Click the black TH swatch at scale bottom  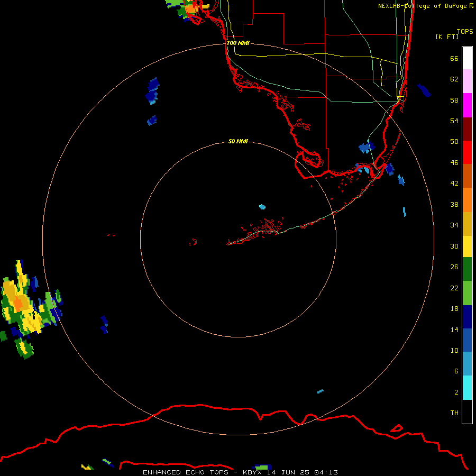467,411
